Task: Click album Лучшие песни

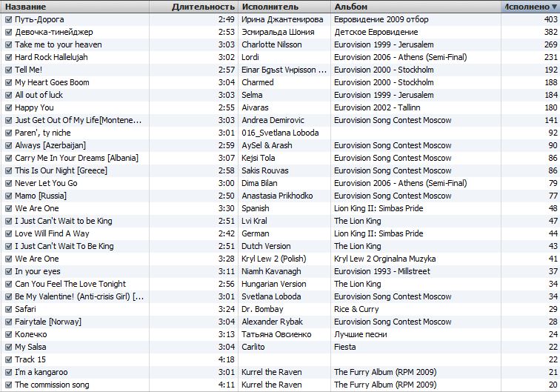Action: [361, 334]
